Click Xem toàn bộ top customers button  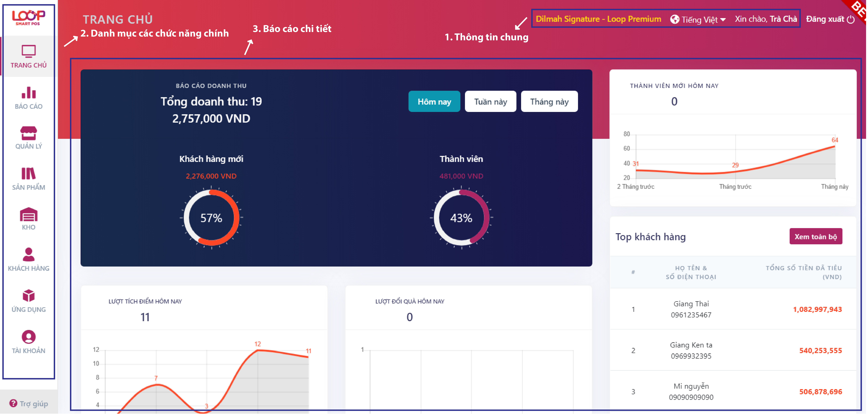coord(816,236)
